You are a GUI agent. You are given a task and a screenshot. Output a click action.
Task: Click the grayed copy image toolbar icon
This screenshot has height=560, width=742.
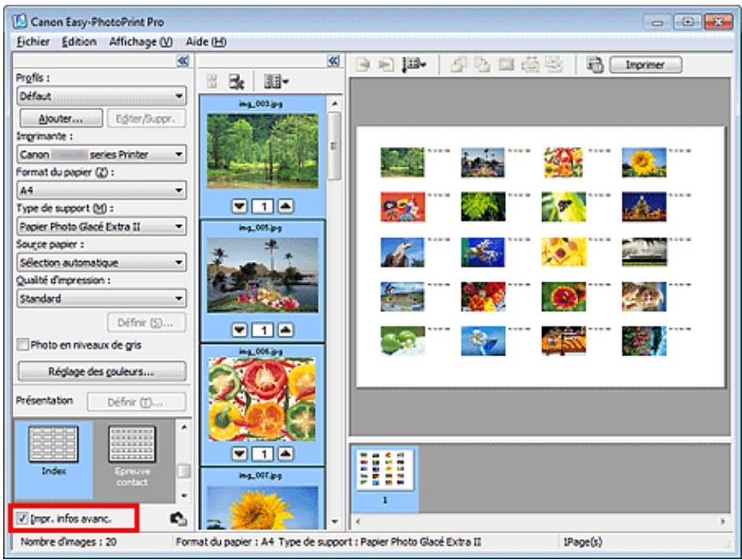tap(482, 64)
